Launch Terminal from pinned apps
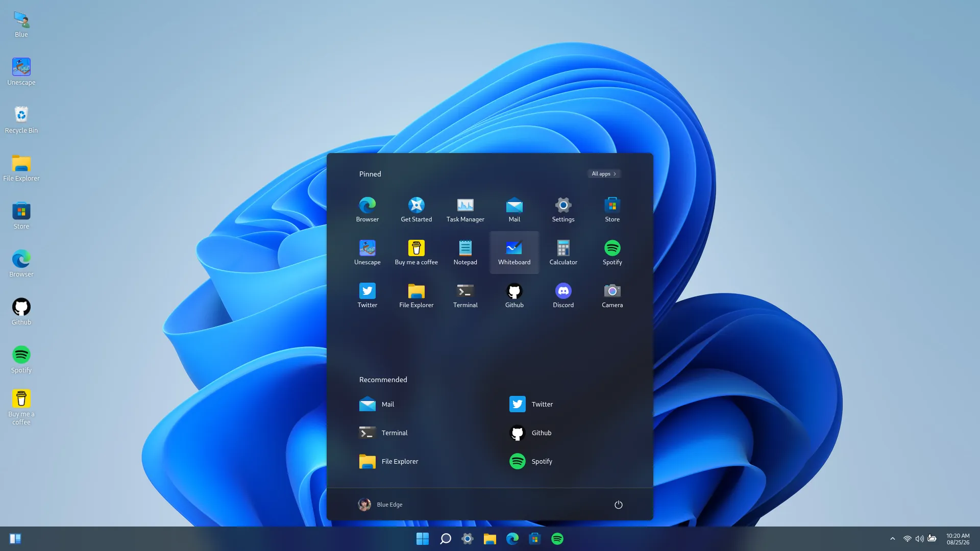 point(465,295)
